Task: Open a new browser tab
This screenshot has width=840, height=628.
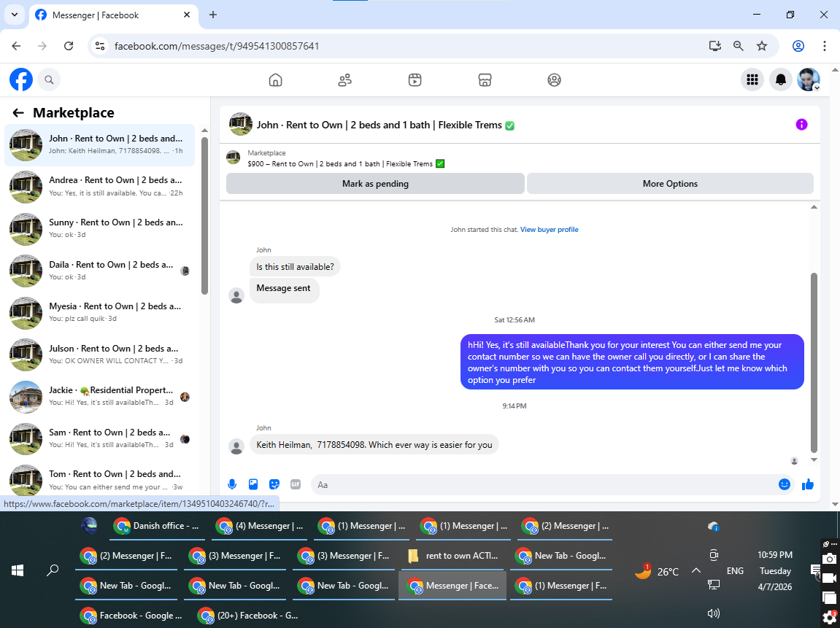Action: tap(212, 15)
